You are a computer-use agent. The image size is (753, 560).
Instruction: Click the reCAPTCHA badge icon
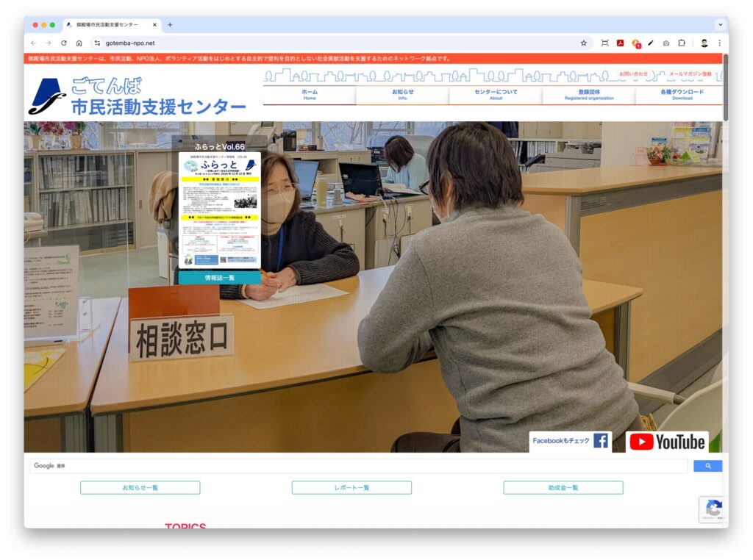[x=713, y=509]
